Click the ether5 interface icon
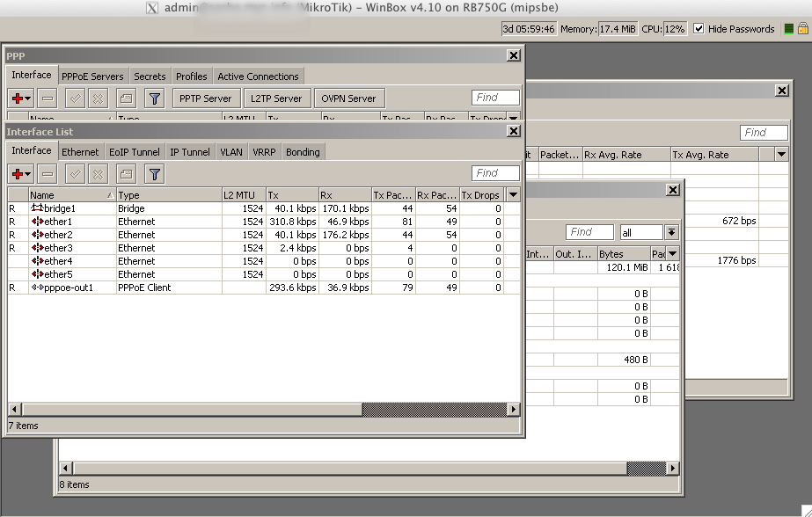This screenshot has width=812, height=517. pos(37,274)
